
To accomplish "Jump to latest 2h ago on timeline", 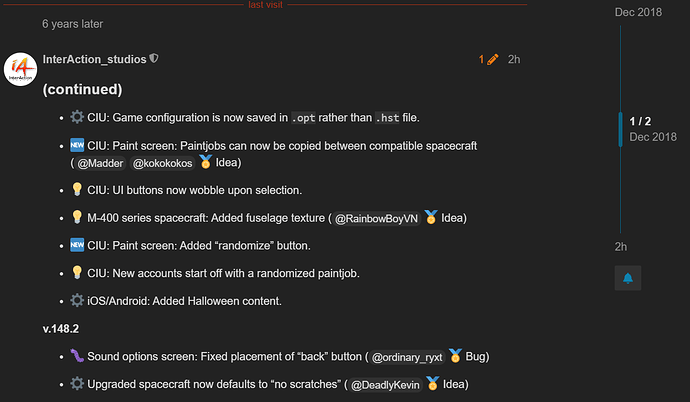I will 621,246.
